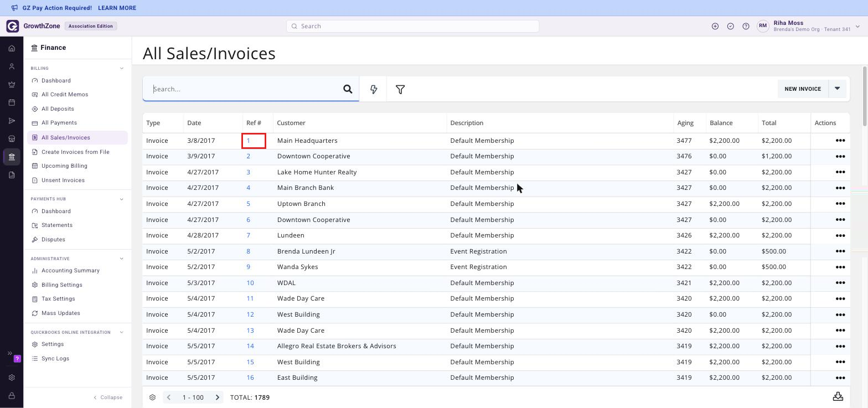Open actions menu for Main Headquarters invoice
Image resolution: width=868 pixels, height=408 pixels.
coord(840,141)
